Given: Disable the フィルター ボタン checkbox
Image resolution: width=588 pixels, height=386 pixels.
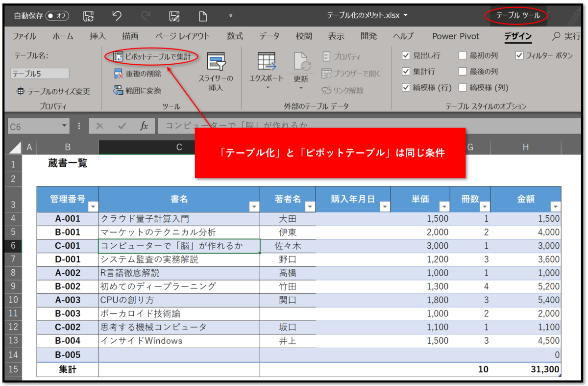Looking at the screenshot, I should 519,55.
